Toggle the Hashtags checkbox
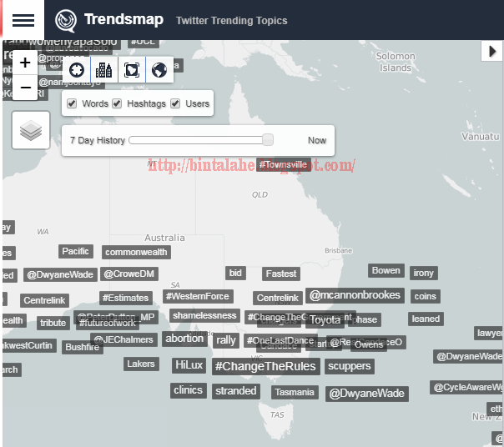This screenshot has width=504, height=447. (x=117, y=103)
